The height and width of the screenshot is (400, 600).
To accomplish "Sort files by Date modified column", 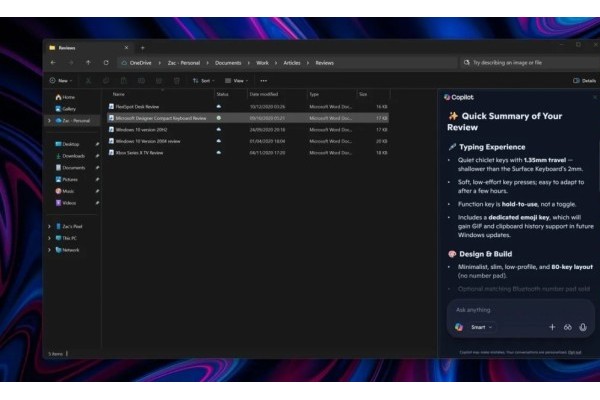I will [264, 94].
